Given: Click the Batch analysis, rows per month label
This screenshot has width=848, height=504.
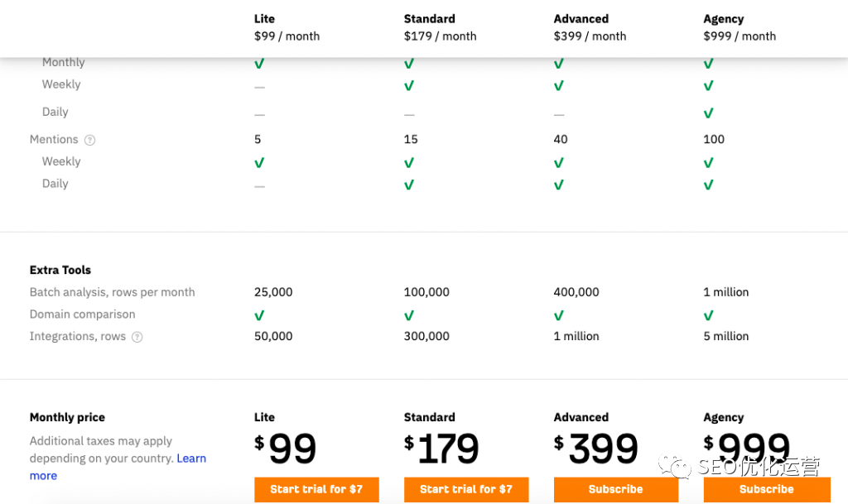Looking at the screenshot, I should point(113,292).
